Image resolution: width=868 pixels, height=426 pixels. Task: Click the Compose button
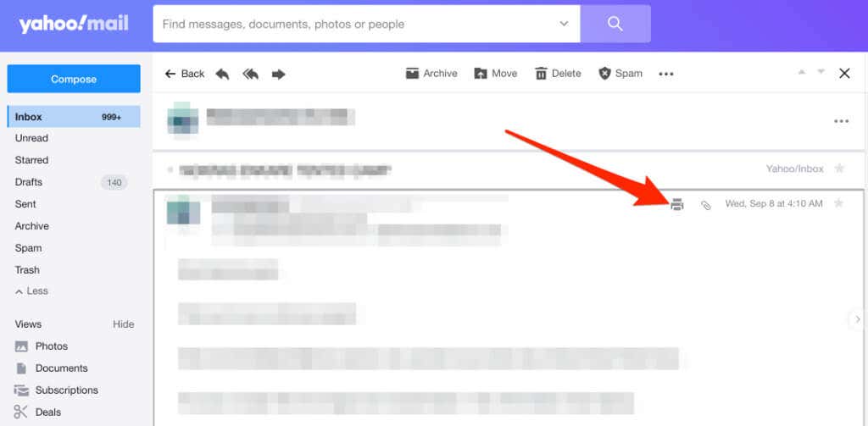coord(74,79)
